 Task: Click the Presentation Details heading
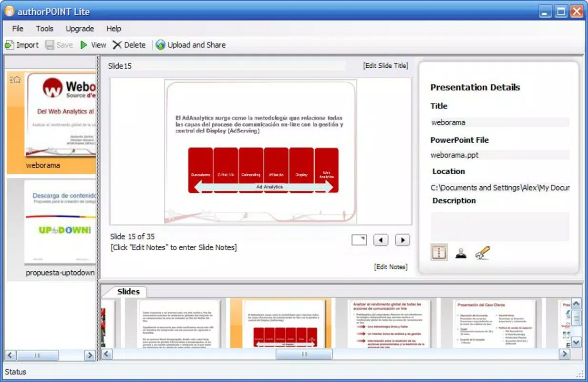(475, 87)
